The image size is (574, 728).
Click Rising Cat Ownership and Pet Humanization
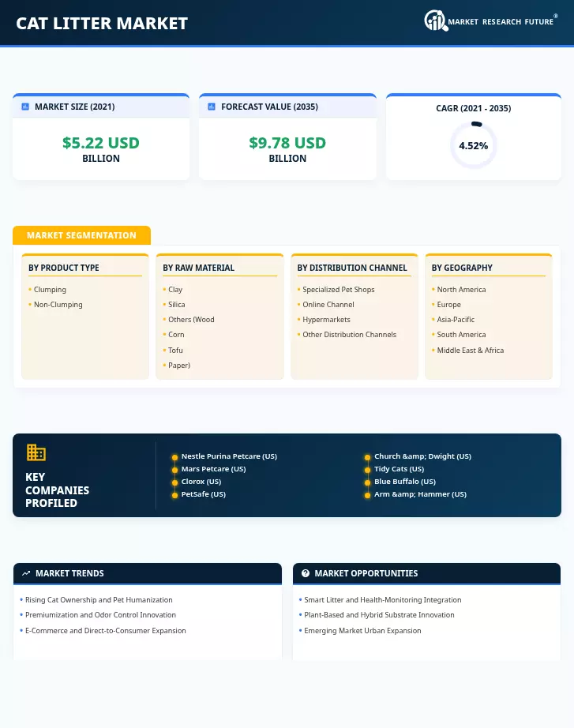99,600
